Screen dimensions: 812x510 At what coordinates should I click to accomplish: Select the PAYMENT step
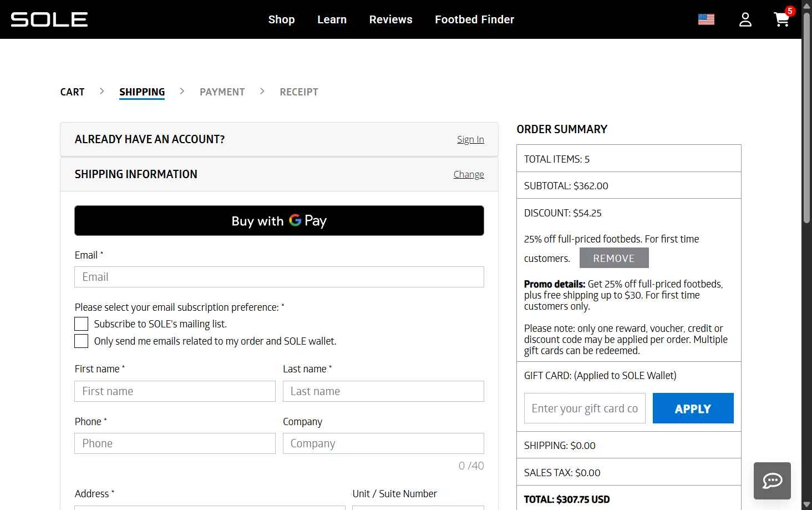(222, 92)
